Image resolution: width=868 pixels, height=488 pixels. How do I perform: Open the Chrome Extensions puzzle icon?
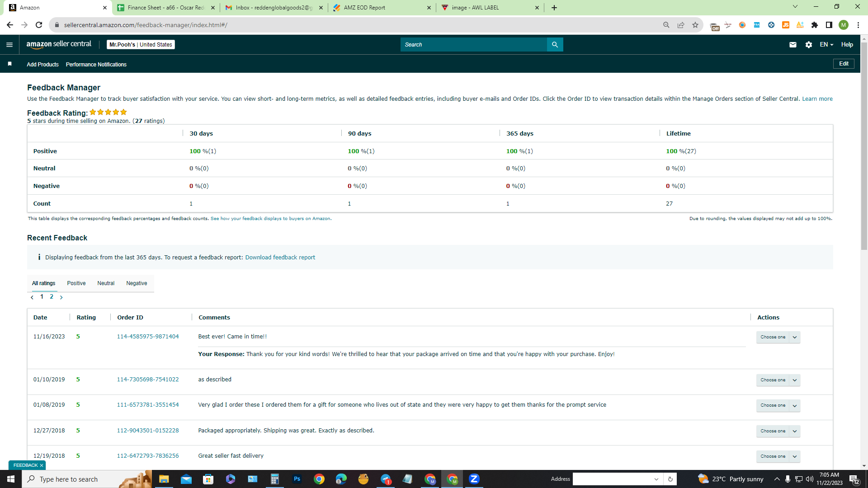[x=815, y=25]
